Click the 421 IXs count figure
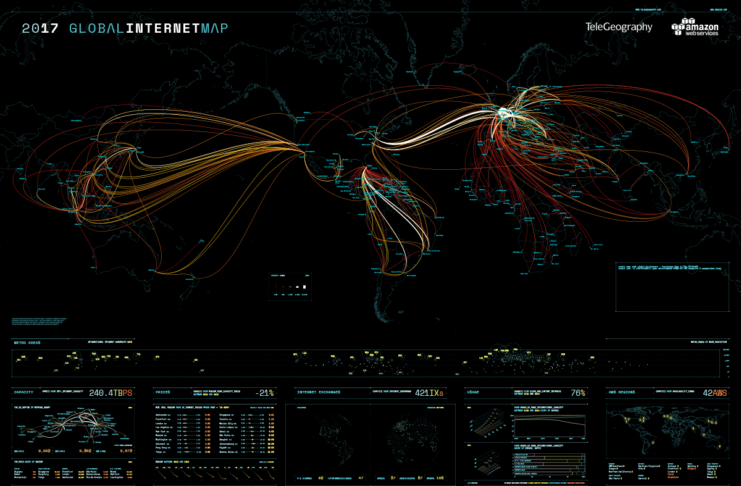 (429, 393)
